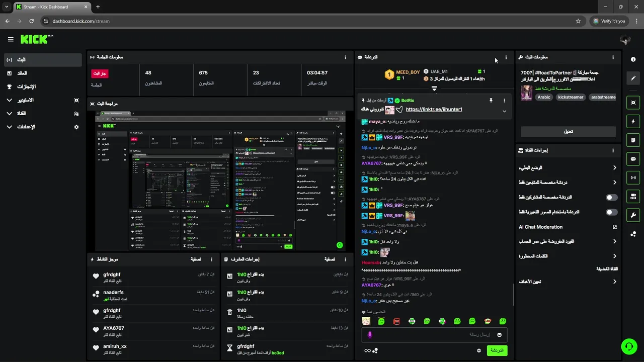Click the Kick logo in the header
This screenshot has width=644, height=362.
(x=36, y=39)
